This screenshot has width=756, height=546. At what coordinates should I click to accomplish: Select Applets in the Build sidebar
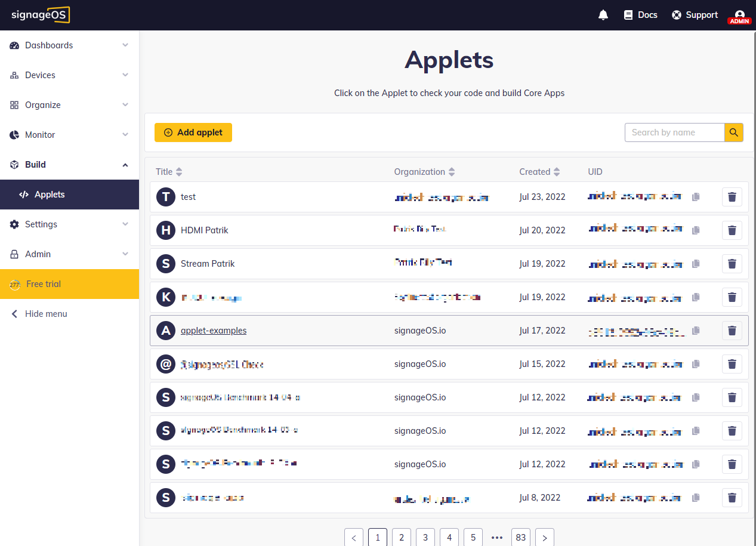click(49, 194)
